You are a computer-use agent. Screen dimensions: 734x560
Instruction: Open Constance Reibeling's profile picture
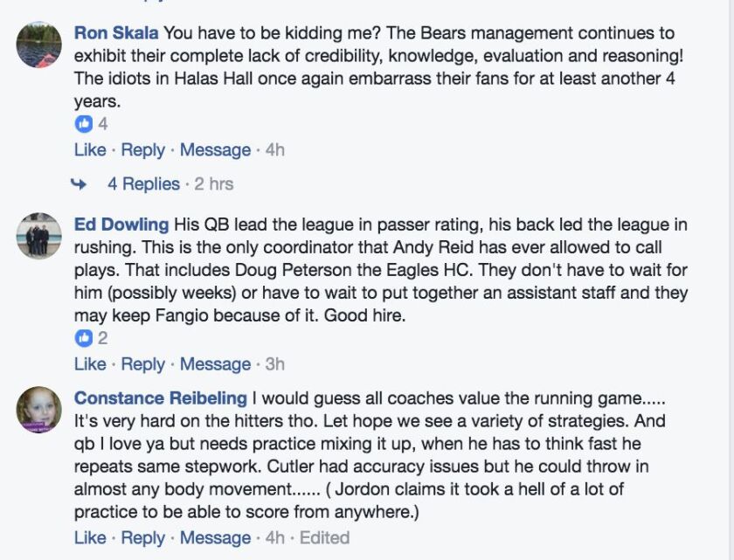click(x=38, y=410)
